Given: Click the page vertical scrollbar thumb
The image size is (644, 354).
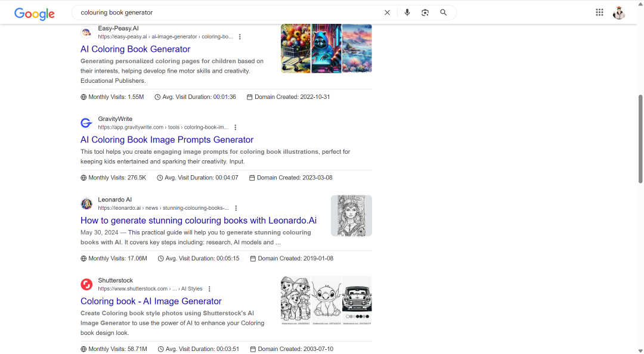Looking at the screenshot, I should coord(640,139).
